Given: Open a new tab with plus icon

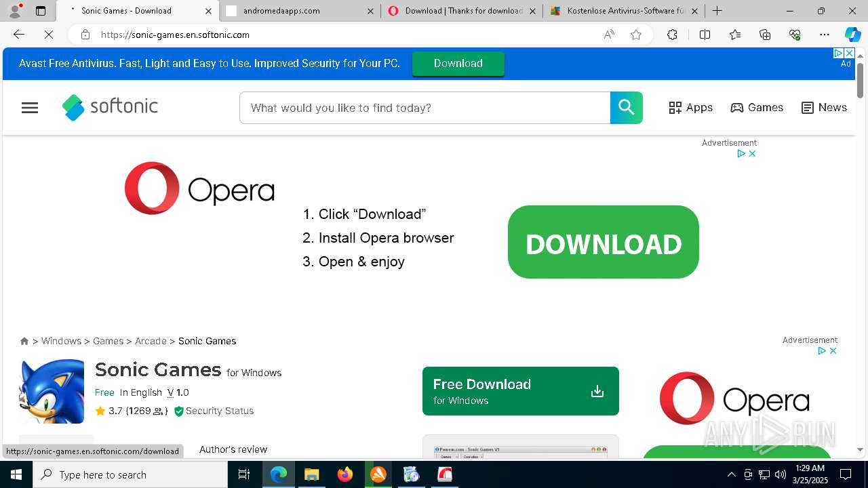Looking at the screenshot, I should coord(717,11).
